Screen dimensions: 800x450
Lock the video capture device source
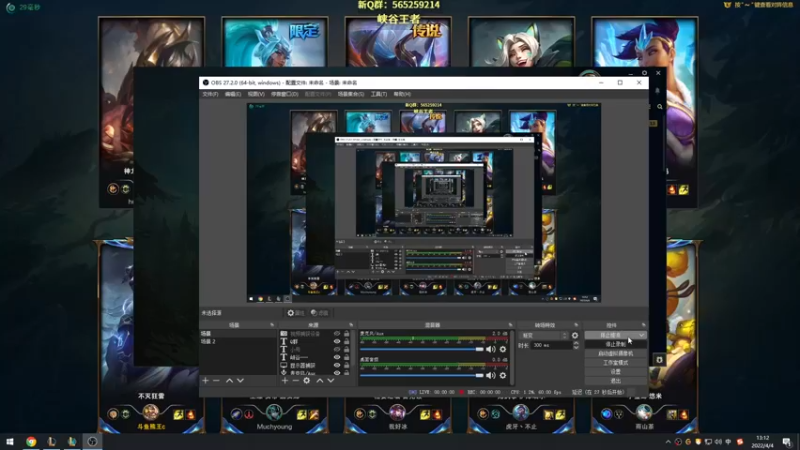pyautogui.click(x=346, y=334)
